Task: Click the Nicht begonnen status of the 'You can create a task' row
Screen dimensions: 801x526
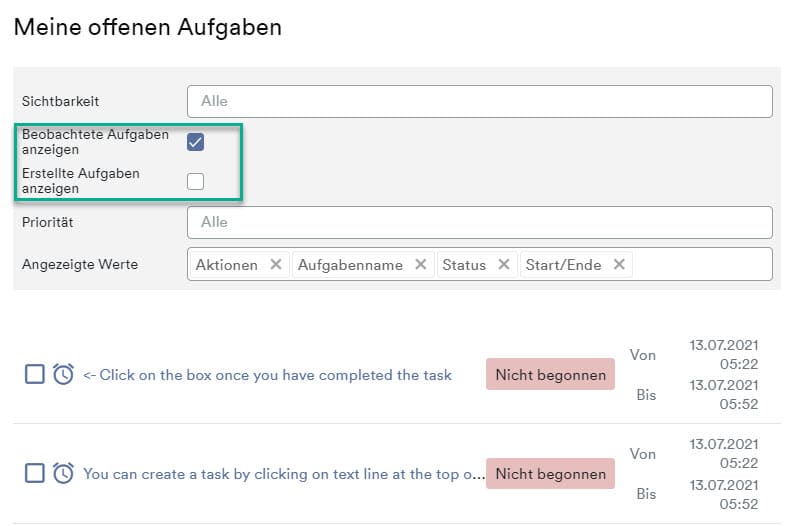Action: [x=550, y=473]
